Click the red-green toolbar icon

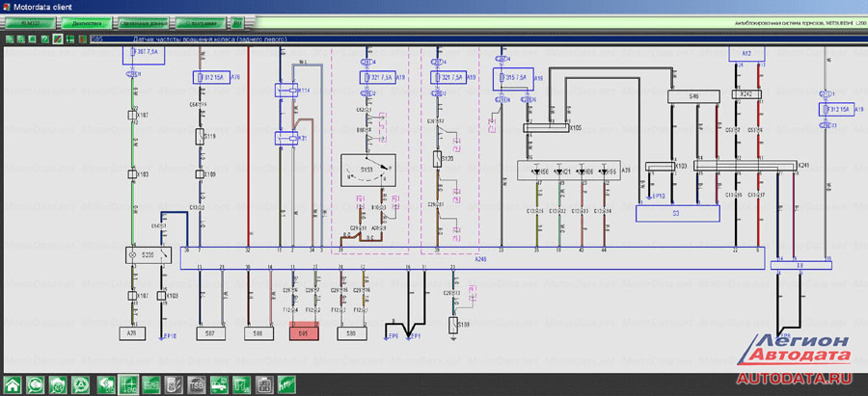[x=83, y=40]
